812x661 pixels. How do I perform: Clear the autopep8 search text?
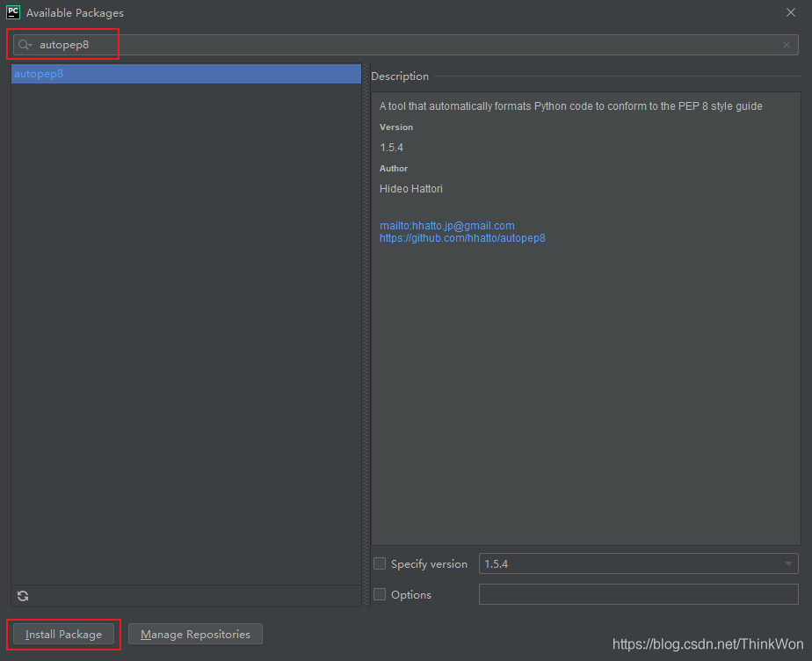pyautogui.click(x=787, y=45)
